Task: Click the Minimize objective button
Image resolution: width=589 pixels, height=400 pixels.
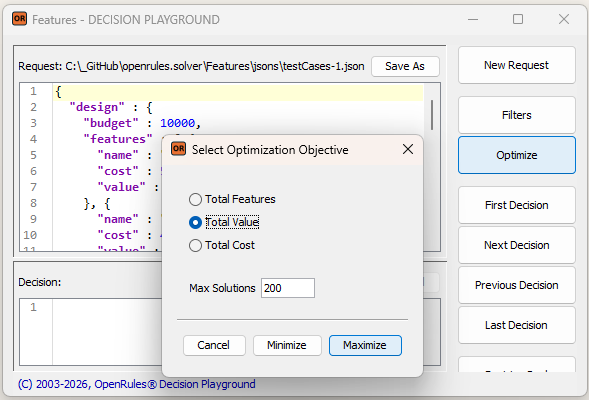Action: tap(287, 345)
